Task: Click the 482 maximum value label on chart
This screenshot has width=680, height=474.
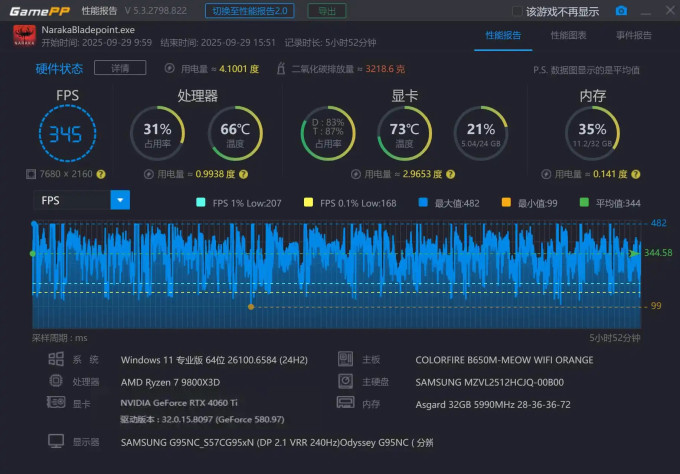Action: point(658,223)
